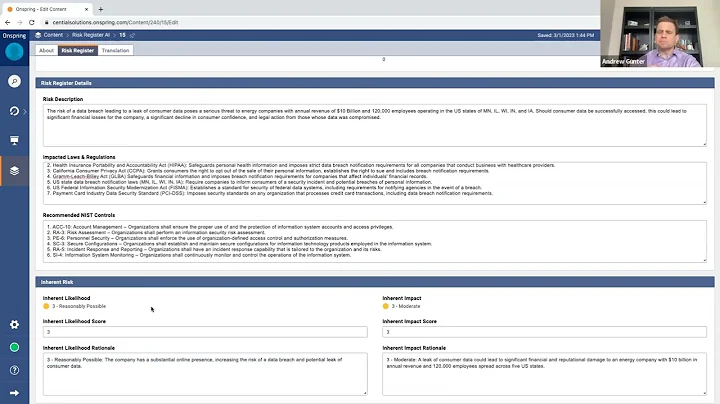Click into Recommended NIST Controls text area
This screenshot has height=404, width=720.
(x=375, y=241)
